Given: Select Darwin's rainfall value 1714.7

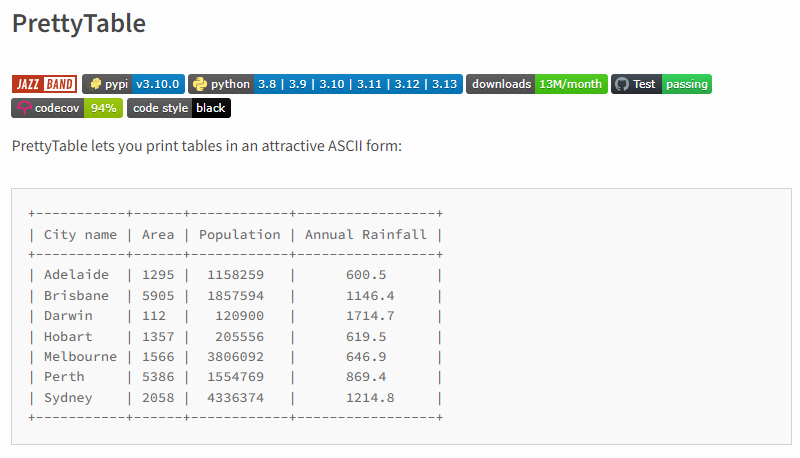Looking at the screenshot, I should click(370, 316).
